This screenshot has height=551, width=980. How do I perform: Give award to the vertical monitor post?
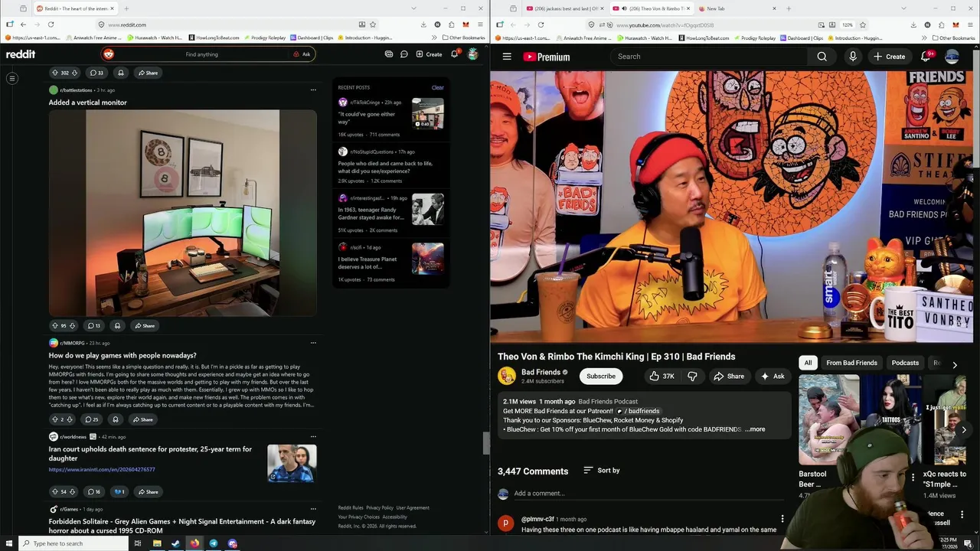coord(117,326)
